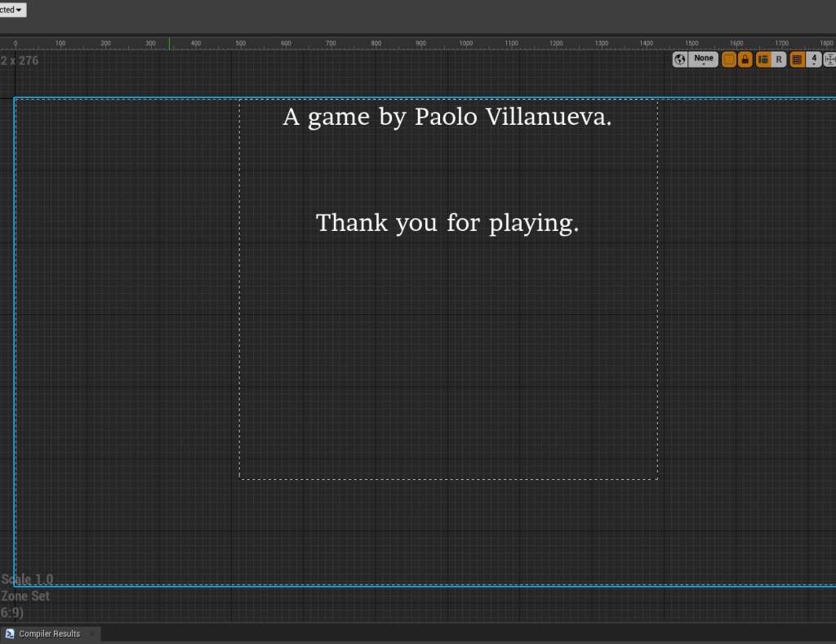836x644 pixels.
Task: Click the globe localization preview icon
Action: tap(680, 60)
